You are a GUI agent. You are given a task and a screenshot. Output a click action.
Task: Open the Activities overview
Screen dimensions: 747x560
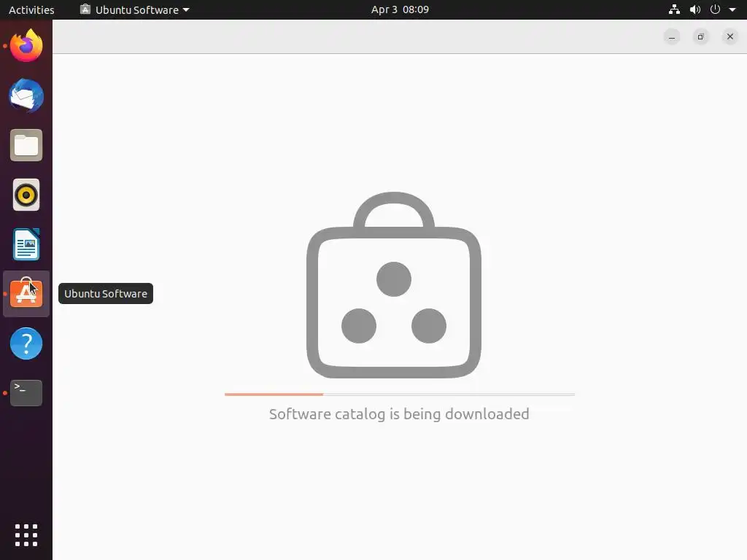click(x=31, y=9)
